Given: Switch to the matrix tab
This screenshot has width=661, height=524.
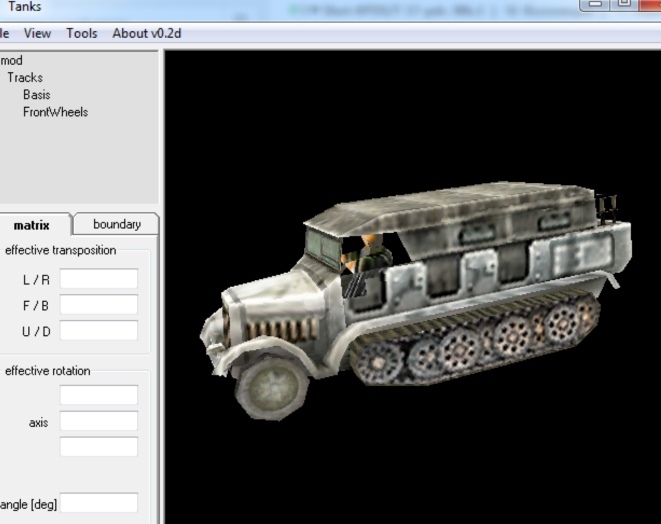Looking at the screenshot, I should coord(32,225).
